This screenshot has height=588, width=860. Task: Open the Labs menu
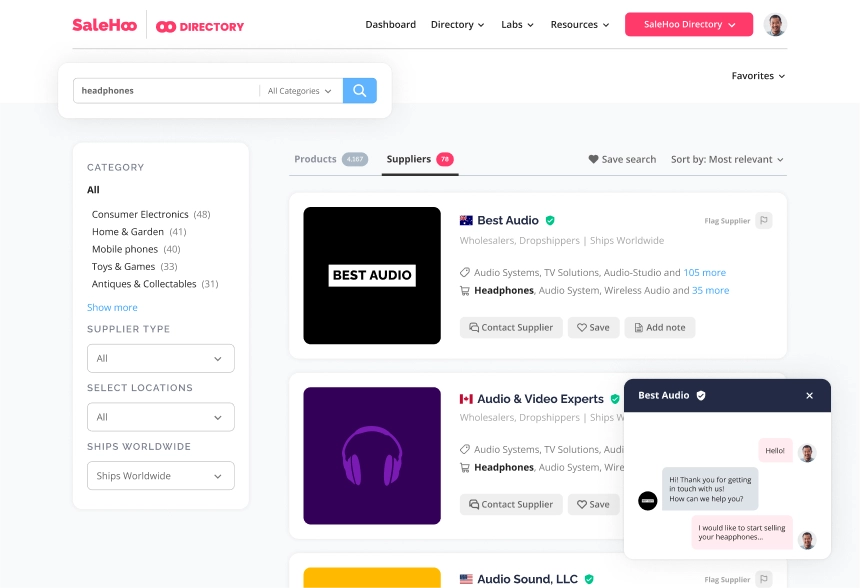click(x=517, y=25)
